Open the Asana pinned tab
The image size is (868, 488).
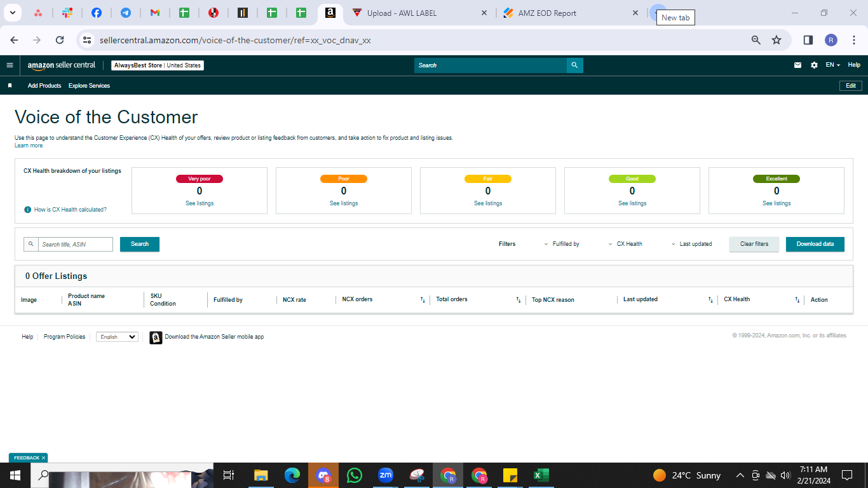tap(39, 13)
